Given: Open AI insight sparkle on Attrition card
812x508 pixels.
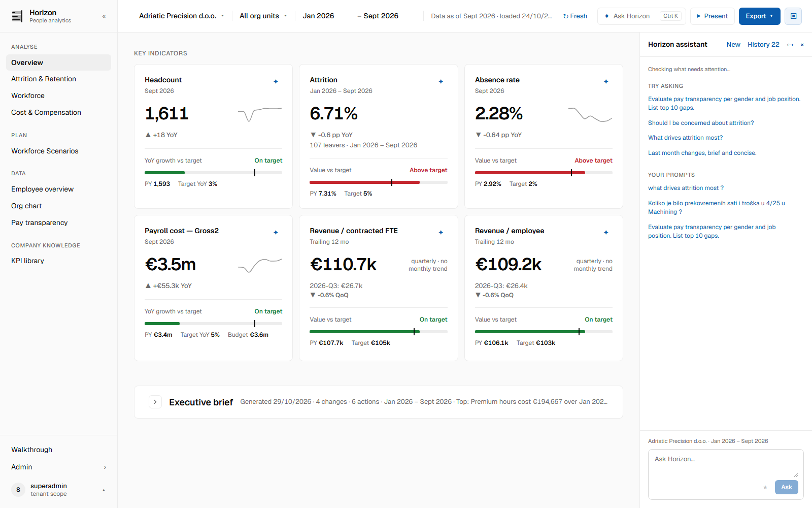Looking at the screenshot, I should point(441,81).
